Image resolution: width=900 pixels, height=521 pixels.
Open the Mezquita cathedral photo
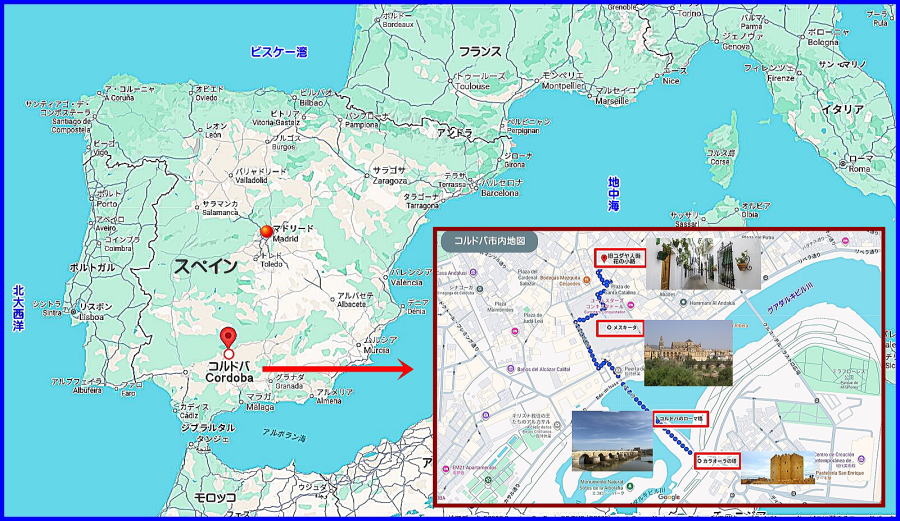click(x=688, y=353)
